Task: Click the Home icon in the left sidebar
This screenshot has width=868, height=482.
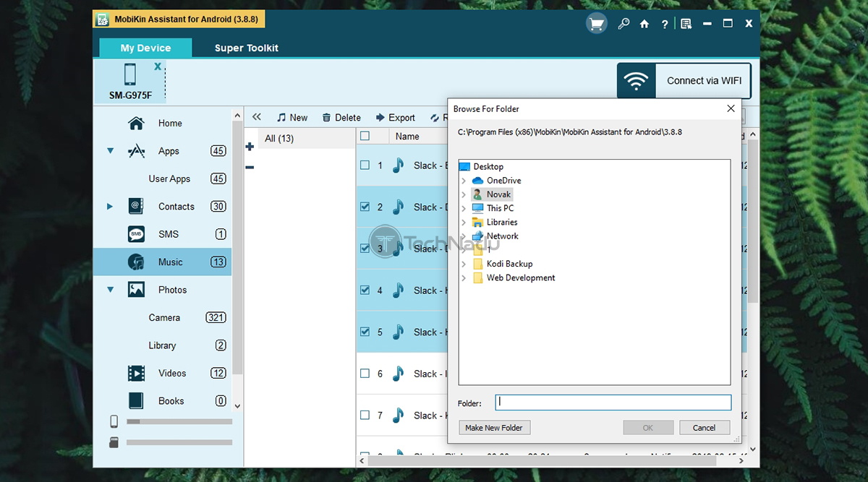Action: coord(136,124)
